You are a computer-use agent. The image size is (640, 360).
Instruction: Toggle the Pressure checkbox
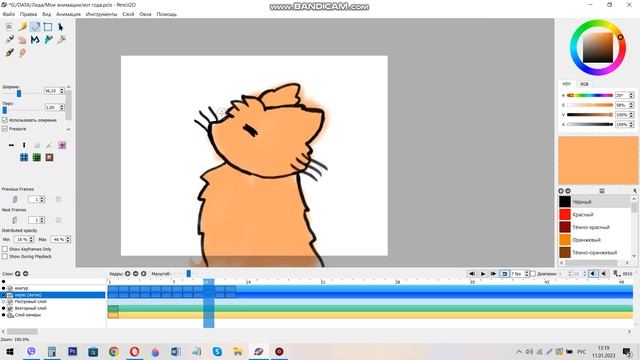click(x=5, y=129)
